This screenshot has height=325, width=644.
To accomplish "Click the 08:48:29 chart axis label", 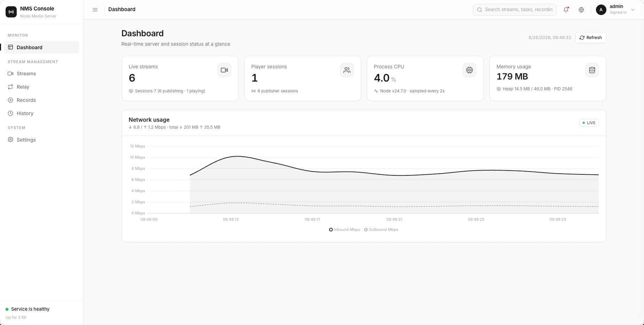I will click(558, 219).
